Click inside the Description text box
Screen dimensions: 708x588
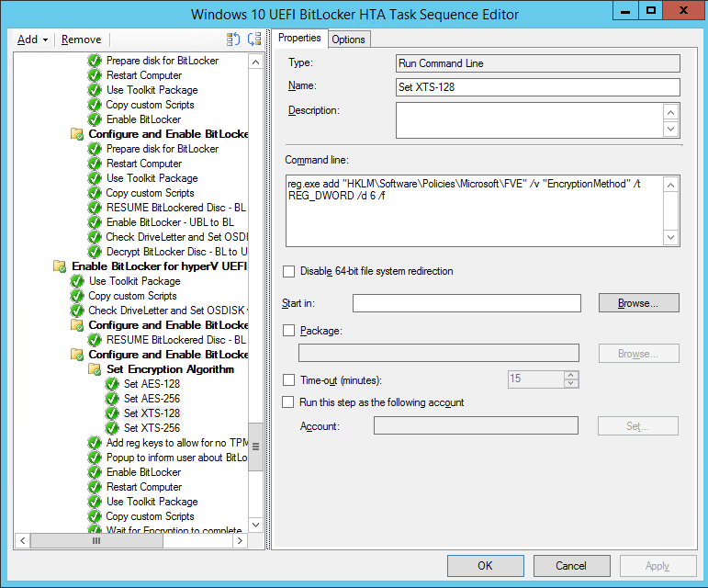(x=529, y=120)
